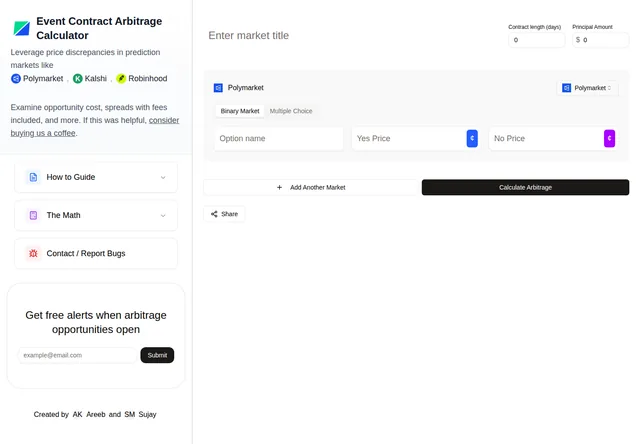Open the Sujay creator link
Viewport: 640px width, 444px height.
click(x=147, y=414)
